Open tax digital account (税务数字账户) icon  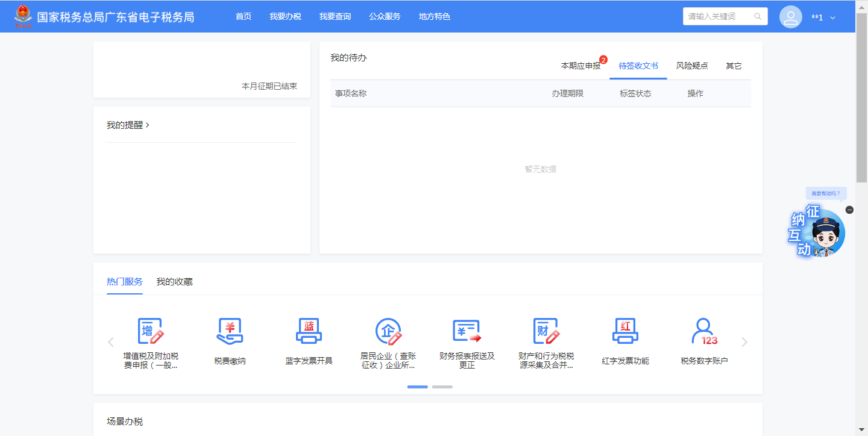pos(704,331)
